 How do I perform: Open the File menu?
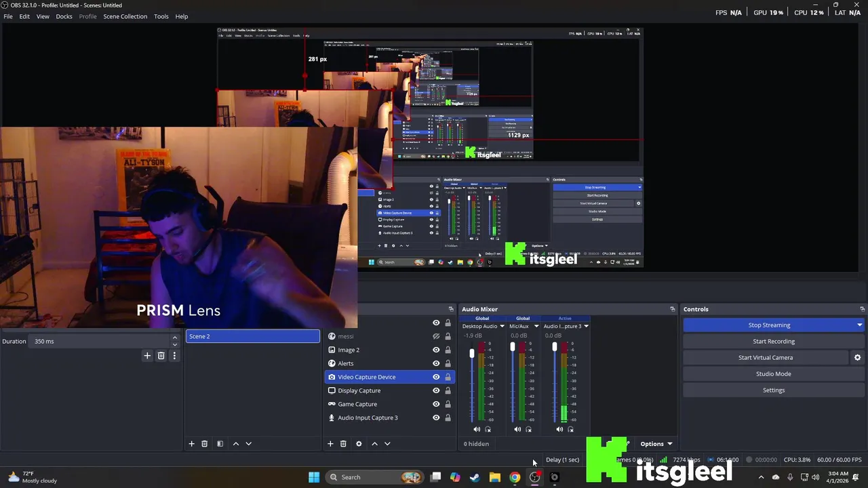pyautogui.click(x=8, y=16)
